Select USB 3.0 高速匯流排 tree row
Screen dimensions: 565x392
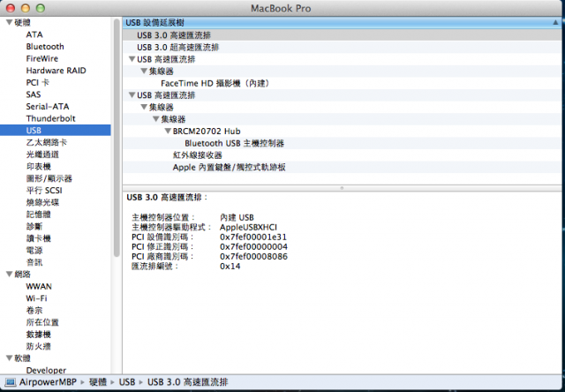(x=343, y=35)
